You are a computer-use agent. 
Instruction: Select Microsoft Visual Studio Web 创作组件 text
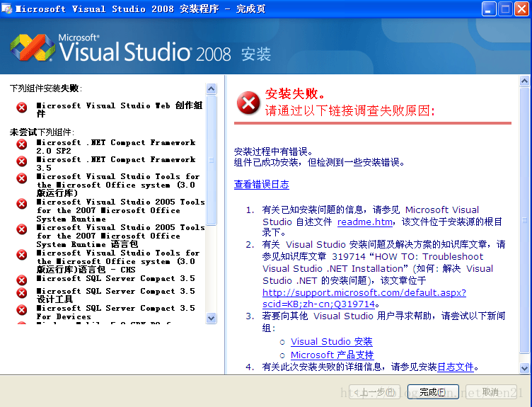point(120,110)
